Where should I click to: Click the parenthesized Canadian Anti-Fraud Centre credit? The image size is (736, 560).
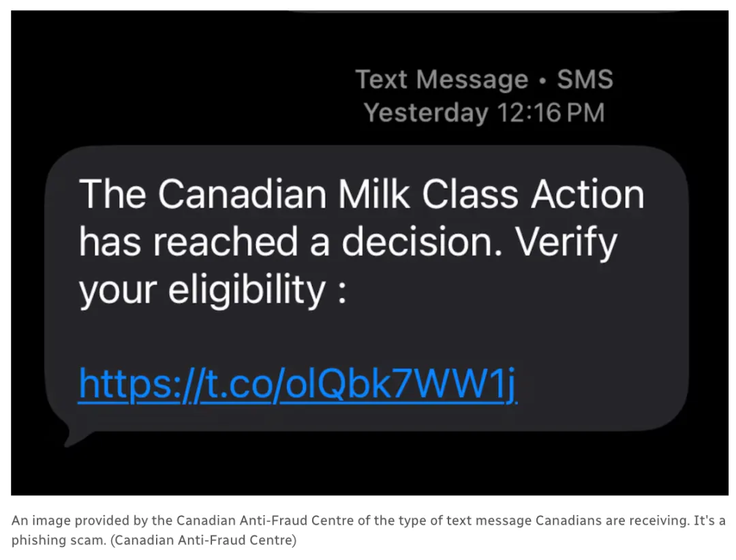(x=202, y=540)
